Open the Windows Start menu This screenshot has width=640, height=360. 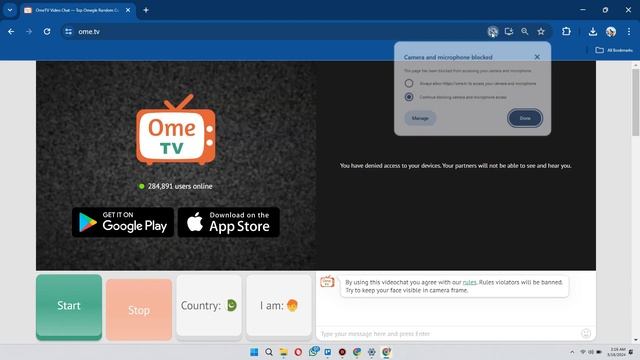click(x=254, y=352)
